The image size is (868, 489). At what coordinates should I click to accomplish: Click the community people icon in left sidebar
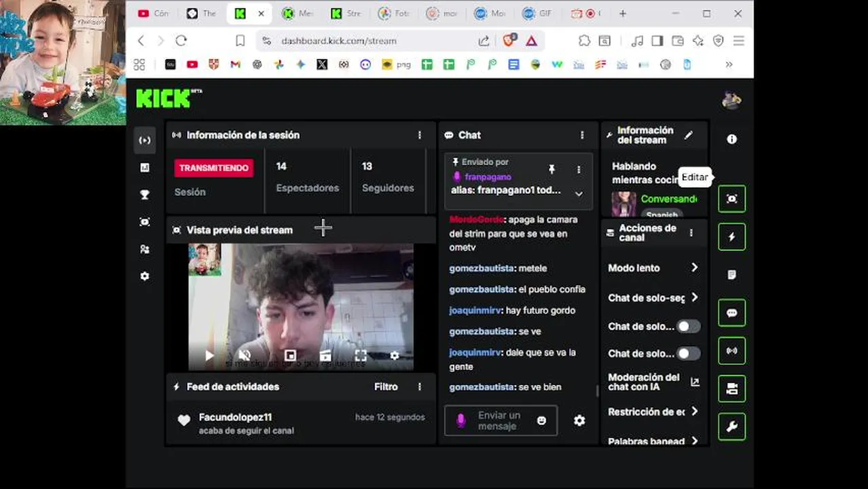point(145,249)
